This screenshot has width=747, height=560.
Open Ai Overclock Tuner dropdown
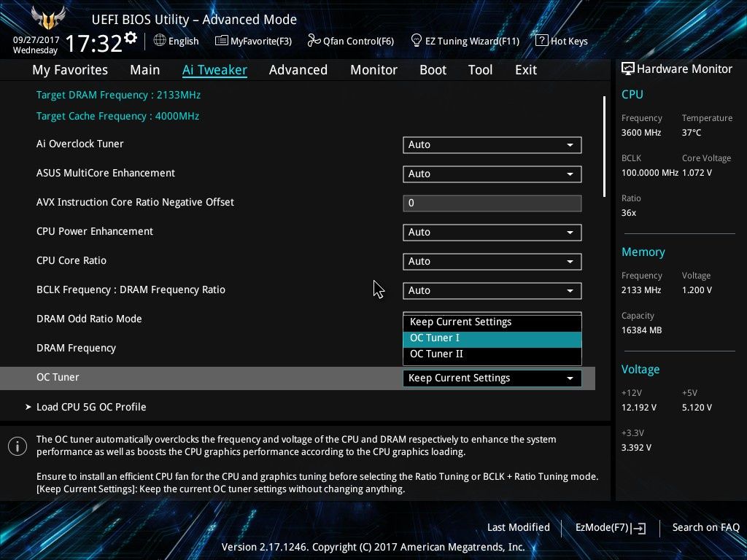point(492,145)
